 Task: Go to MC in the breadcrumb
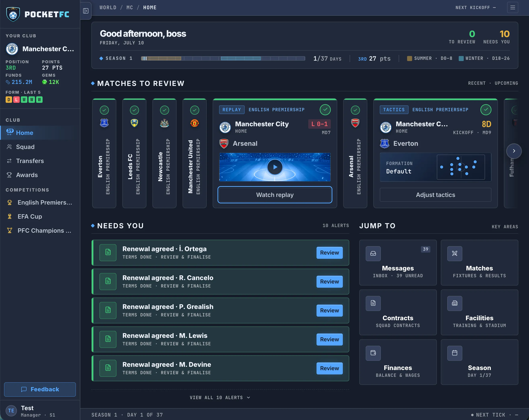point(130,8)
